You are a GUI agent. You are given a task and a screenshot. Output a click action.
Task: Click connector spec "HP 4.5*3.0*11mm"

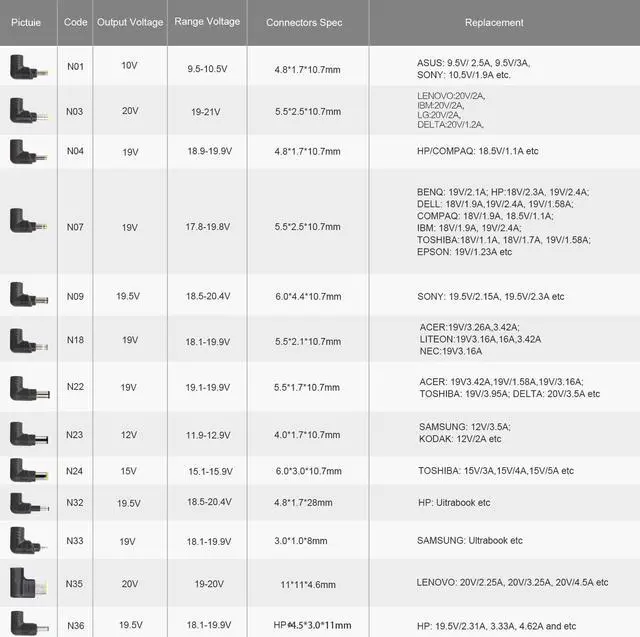point(312,625)
